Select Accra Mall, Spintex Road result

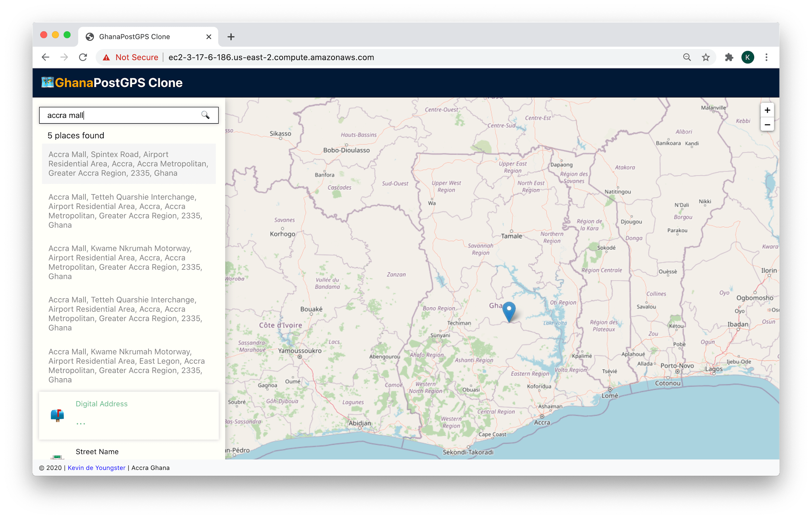coord(129,164)
